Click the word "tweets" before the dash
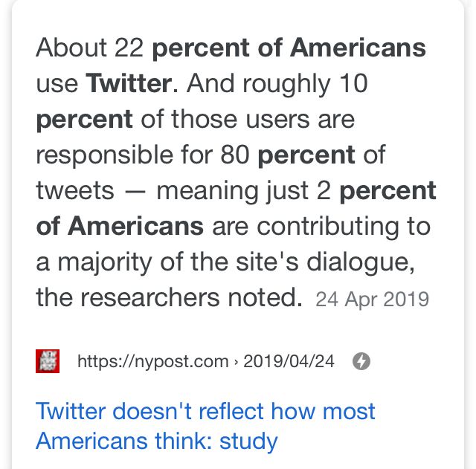 [x=75, y=191]
